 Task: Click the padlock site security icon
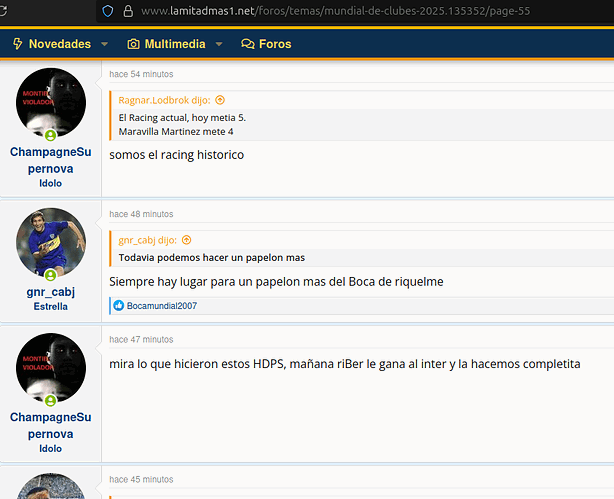click(x=128, y=11)
